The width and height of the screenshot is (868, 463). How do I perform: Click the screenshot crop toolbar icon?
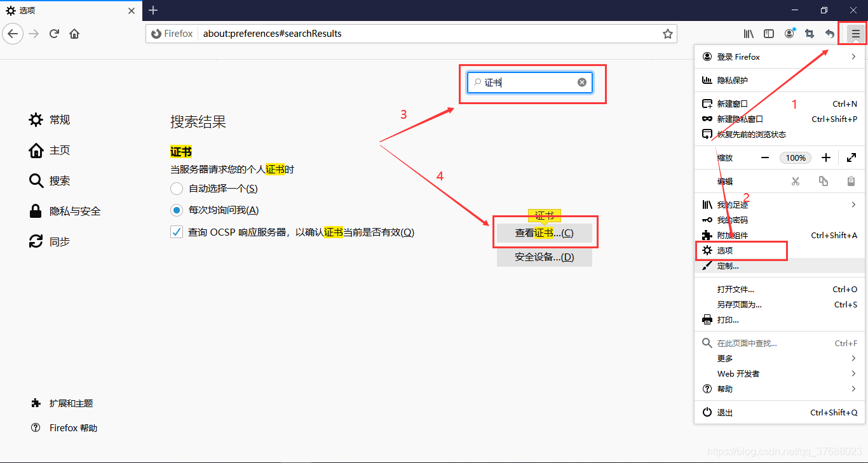(x=810, y=34)
